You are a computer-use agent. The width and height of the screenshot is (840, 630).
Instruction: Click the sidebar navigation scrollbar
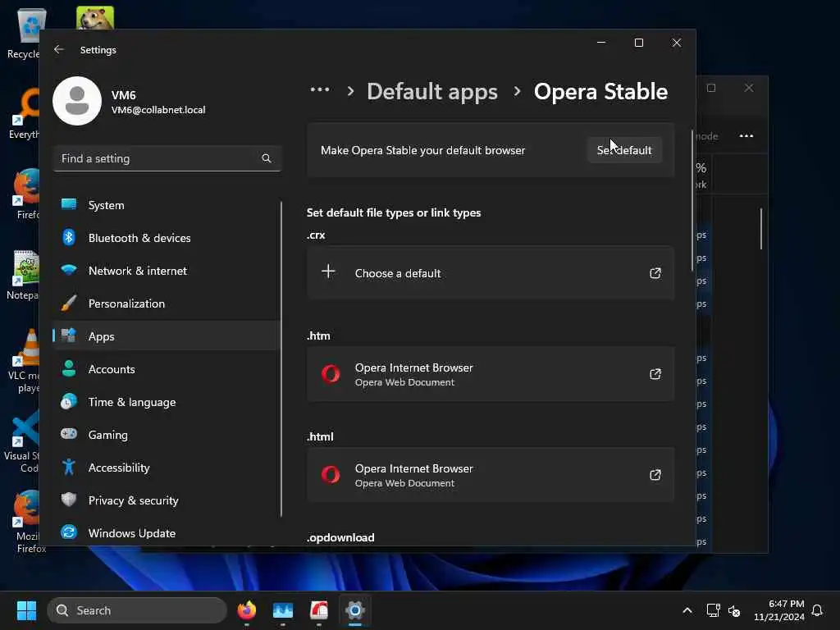tap(281, 359)
